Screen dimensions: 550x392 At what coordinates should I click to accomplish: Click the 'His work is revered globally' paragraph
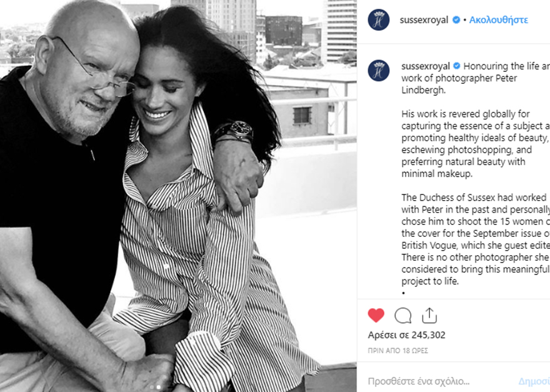(x=476, y=144)
